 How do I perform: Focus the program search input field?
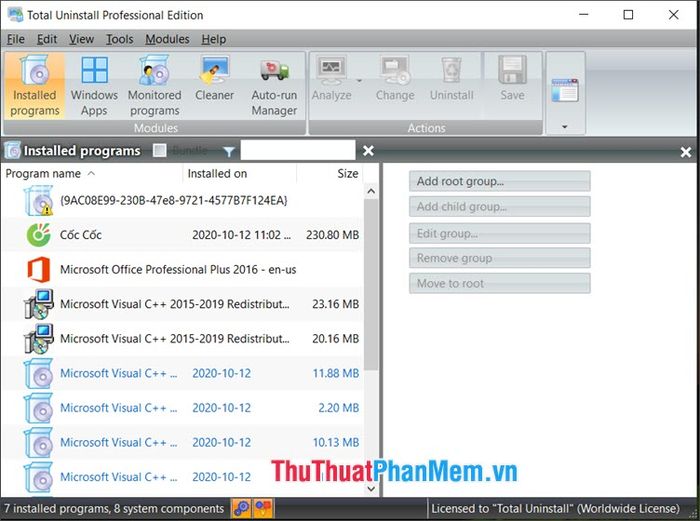coord(298,150)
